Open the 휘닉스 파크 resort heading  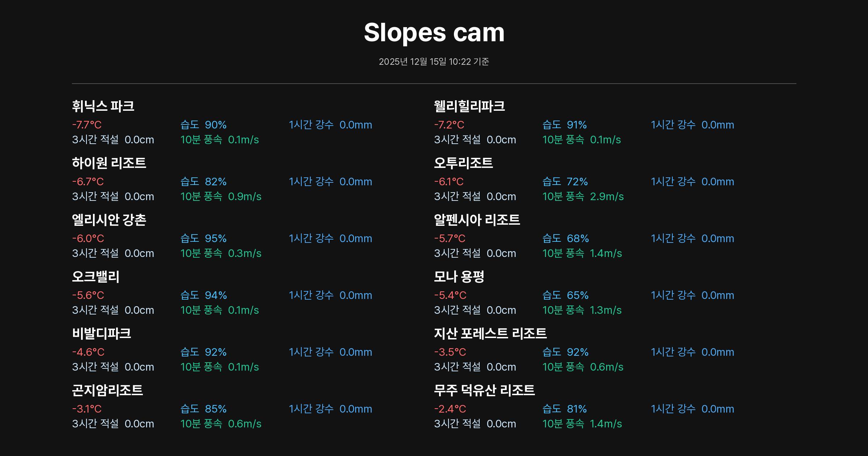pos(103,106)
